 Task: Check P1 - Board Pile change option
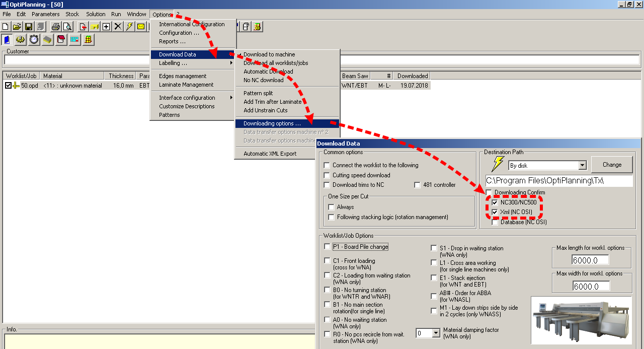click(328, 247)
